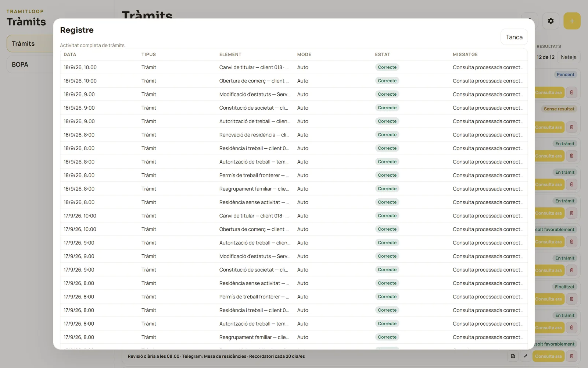Open the settings gear in the Tràmits header
The width and height of the screenshot is (588, 368).
click(551, 21)
